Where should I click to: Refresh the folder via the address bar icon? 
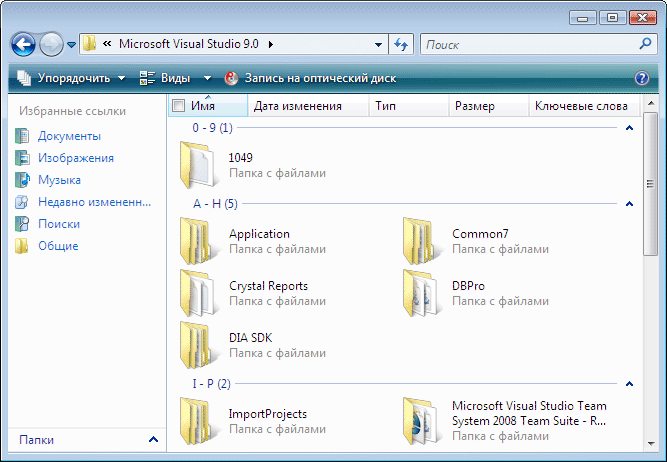tap(401, 44)
